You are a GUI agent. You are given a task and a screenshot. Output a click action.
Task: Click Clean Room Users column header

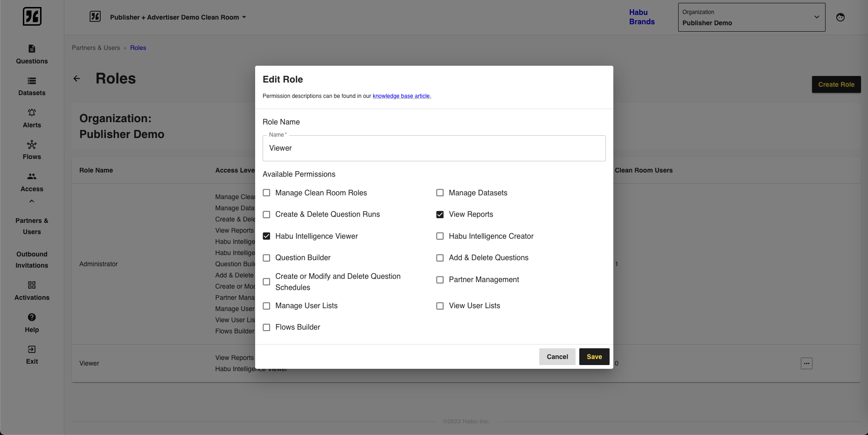coord(644,170)
